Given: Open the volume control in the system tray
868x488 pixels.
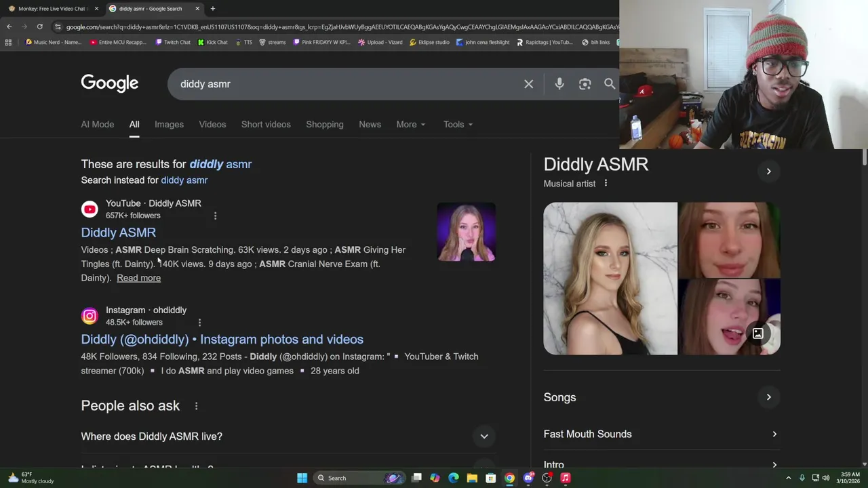Looking at the screenshot, I should coord(826,478).
